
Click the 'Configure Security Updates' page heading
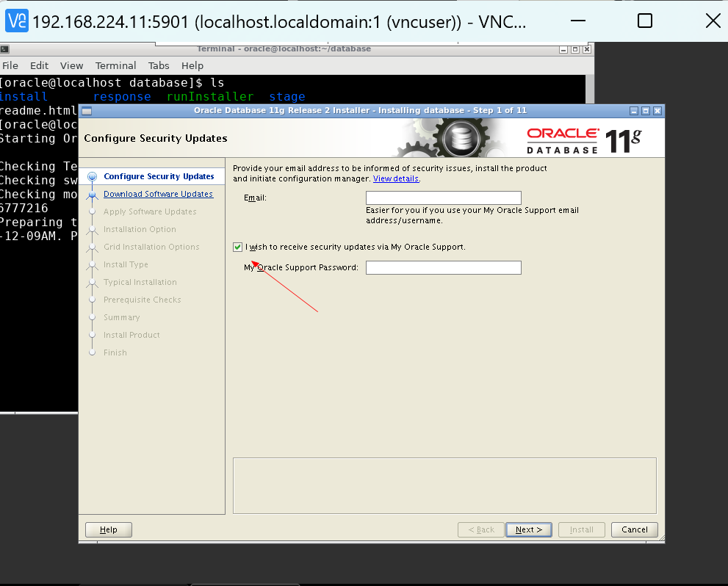point(156,138)
